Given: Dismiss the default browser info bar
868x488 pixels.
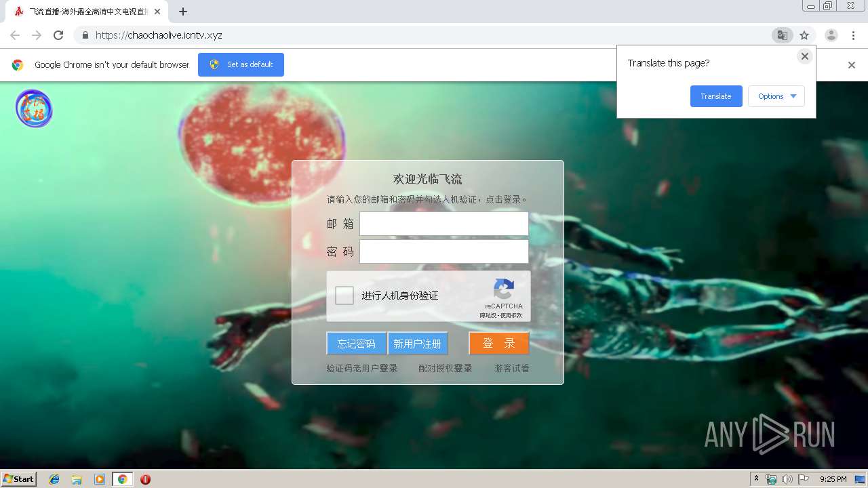Looking at the screenshot, I should coord(852,65).
